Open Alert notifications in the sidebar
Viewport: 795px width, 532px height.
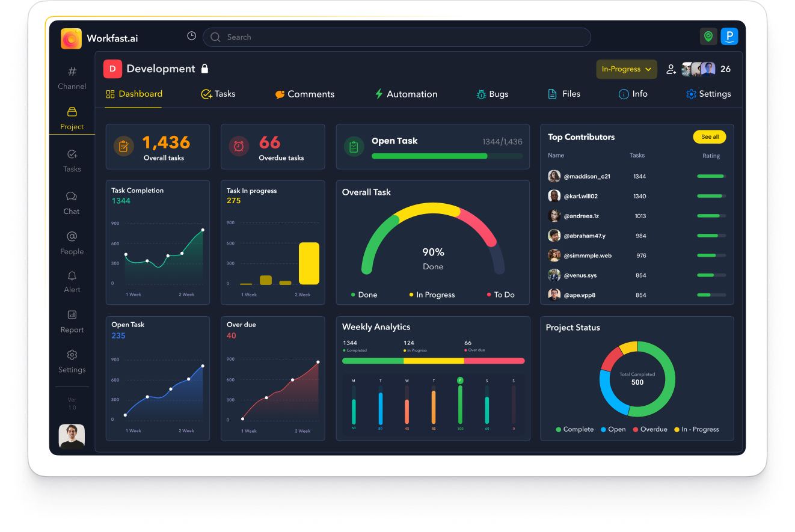[x=72, y=282]
